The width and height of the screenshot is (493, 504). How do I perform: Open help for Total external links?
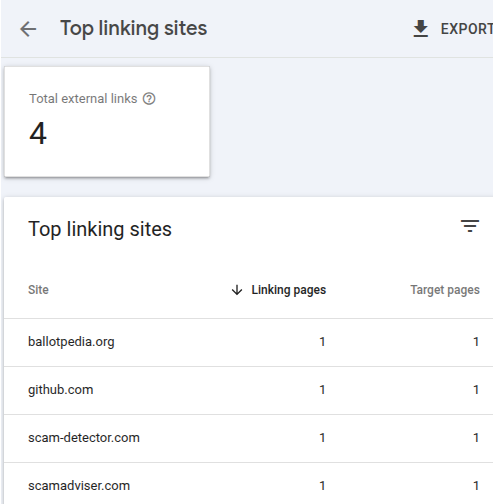pos(149,99)
